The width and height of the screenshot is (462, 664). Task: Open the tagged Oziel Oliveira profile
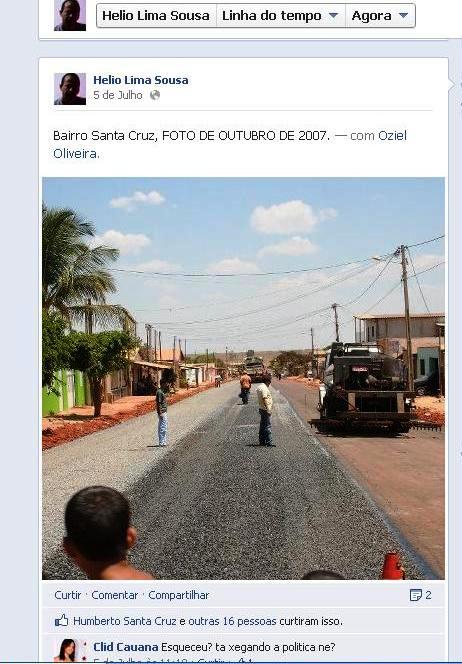pos(230,144)
